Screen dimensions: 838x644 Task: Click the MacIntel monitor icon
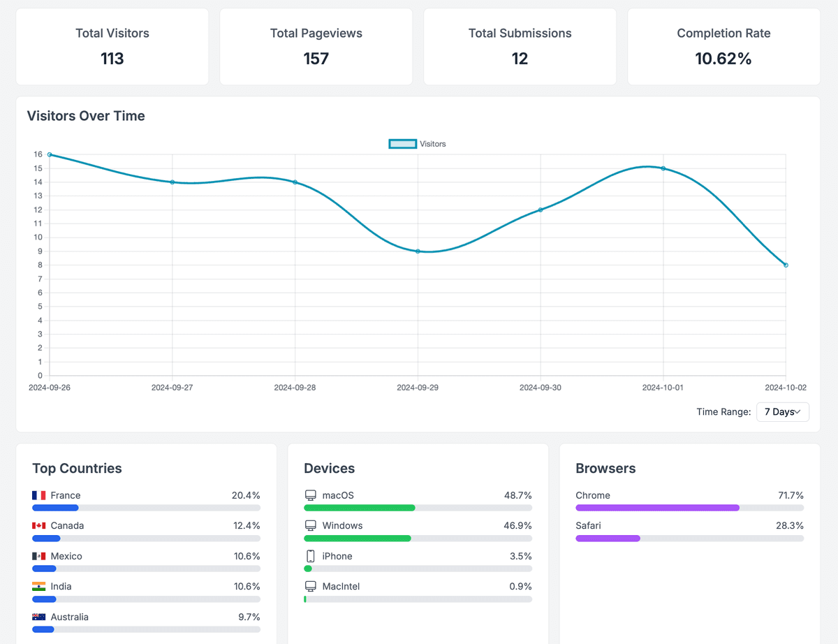(x=311, y=587)
